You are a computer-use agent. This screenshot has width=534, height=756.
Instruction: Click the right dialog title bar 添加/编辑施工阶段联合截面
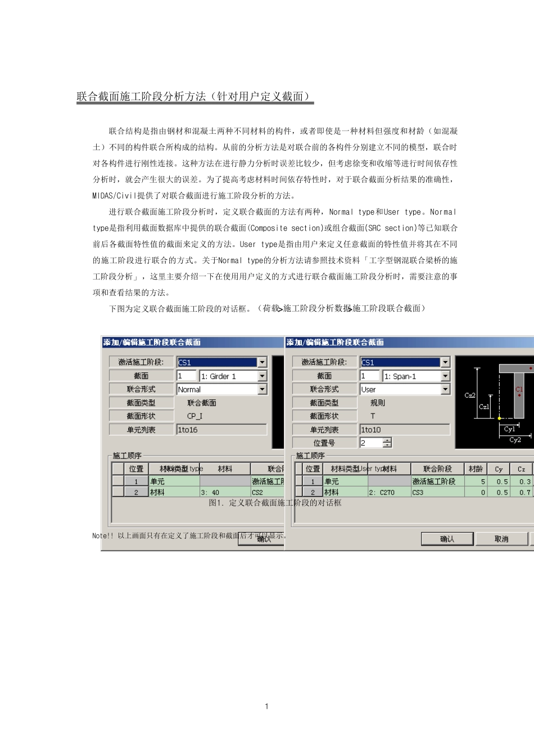point(409,342)
